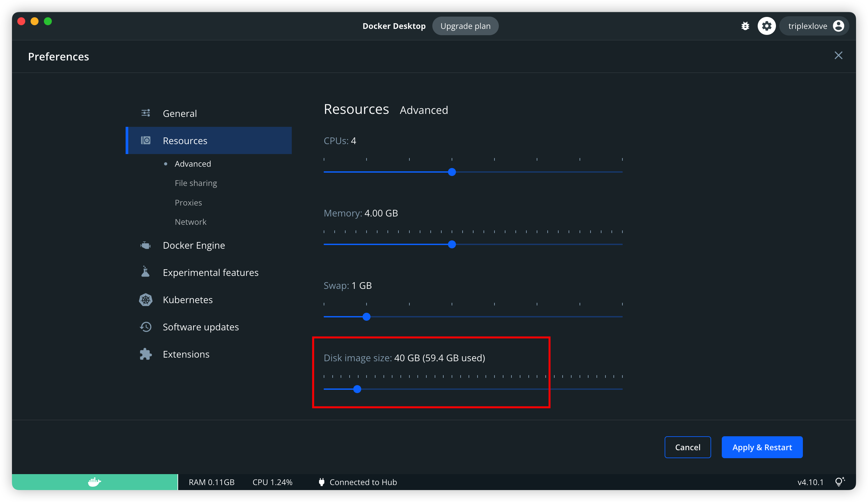Click the Docker Desktop title text

(394, 26)
